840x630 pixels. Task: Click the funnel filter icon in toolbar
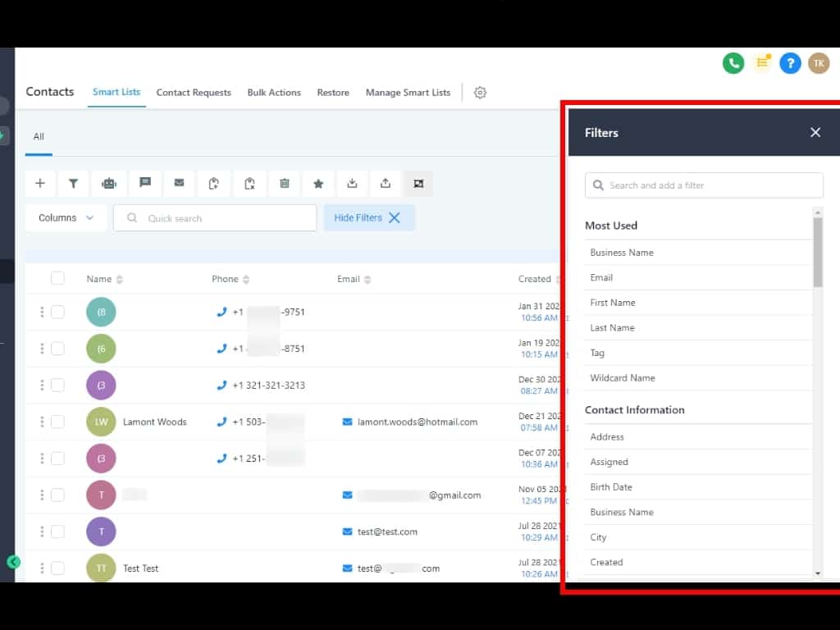(73, 184)
